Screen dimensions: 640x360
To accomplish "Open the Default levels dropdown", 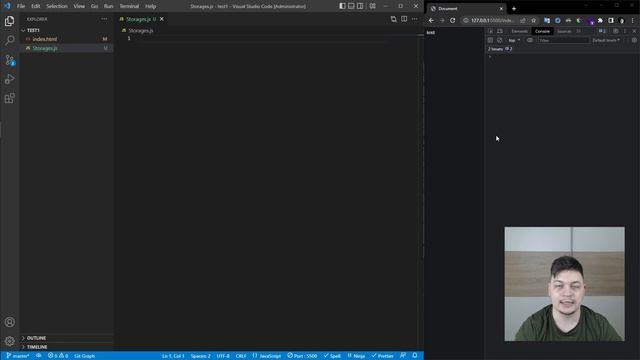I will coord(606,40).
